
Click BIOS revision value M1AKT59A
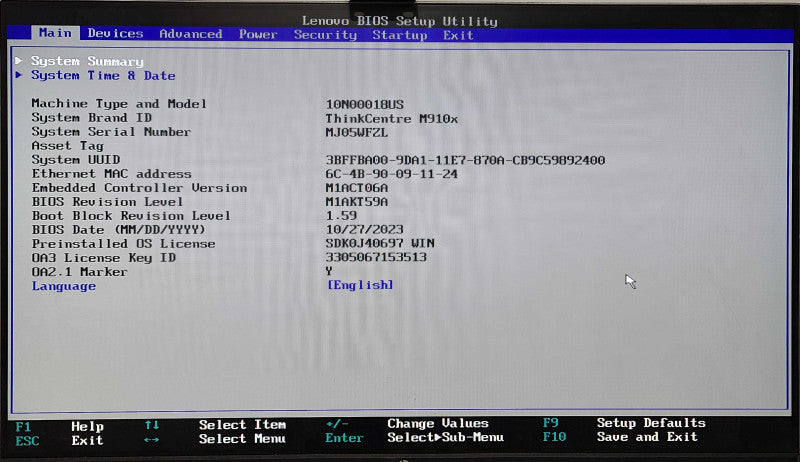pos(357,202)
